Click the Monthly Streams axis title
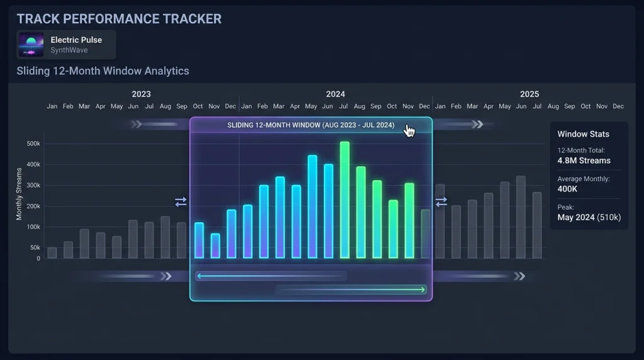The height and width of the screenshot is (360, 644). [x=19, y=194]
